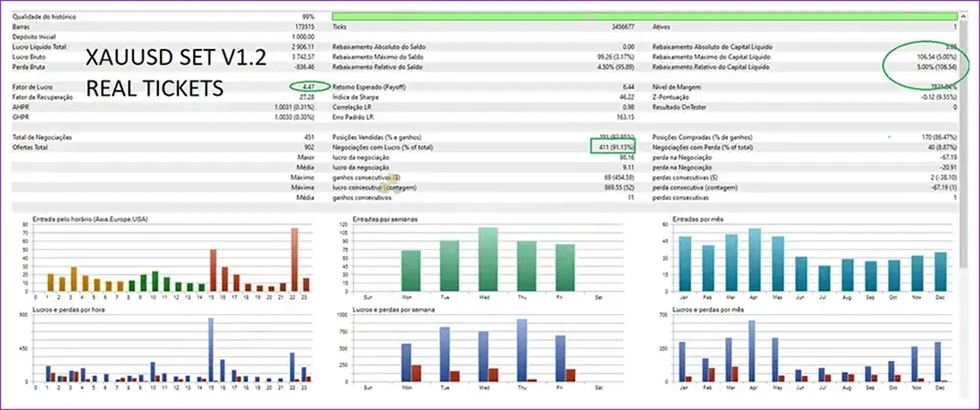Select the Rebaixamento Máximo do Saldo label
980x410 pixels.
[x=379, y=57]
